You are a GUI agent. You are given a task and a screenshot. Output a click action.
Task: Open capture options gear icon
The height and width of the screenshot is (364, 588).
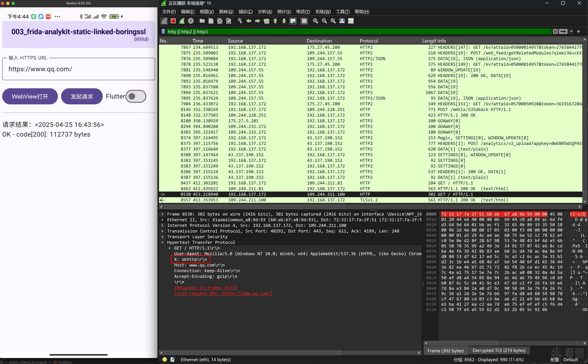[x=191, y=21]
